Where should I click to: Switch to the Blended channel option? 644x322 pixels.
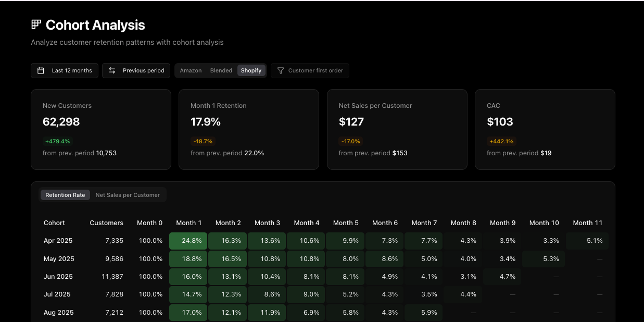pos(221,70)
